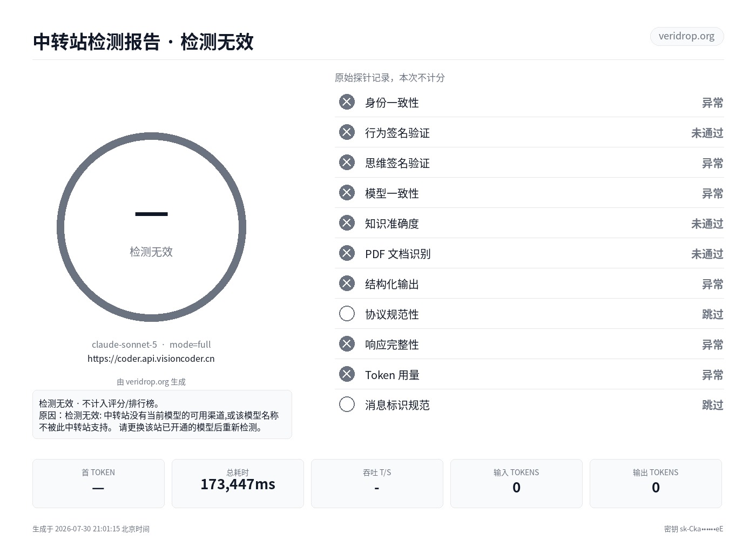Click the X icon beside 身份一致性
Screen dimensions: 756x540
347,102
